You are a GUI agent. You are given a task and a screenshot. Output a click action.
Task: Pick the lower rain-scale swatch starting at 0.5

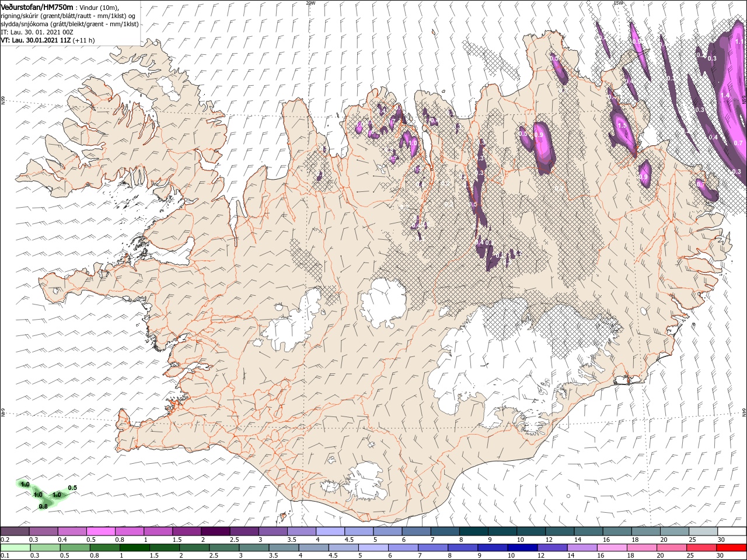(75, 548)
